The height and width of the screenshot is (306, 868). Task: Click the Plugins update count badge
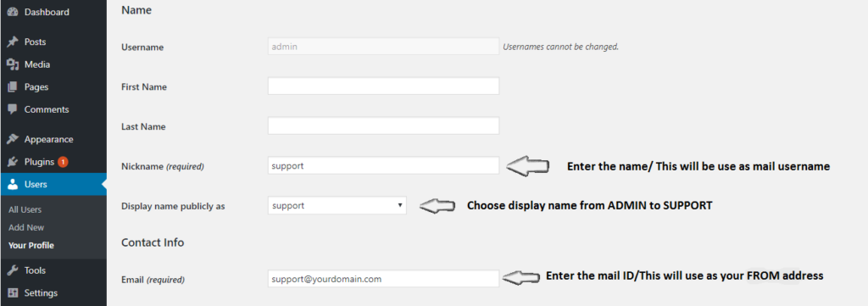point(63,162)
